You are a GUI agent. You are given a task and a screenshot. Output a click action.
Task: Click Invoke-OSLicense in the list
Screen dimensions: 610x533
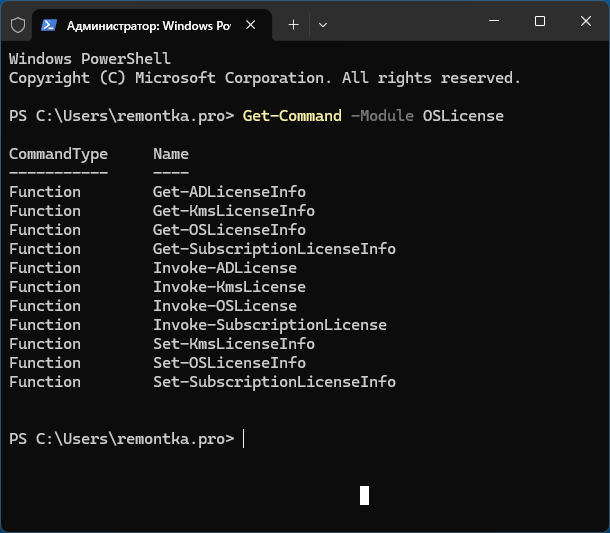click(225, 306)
